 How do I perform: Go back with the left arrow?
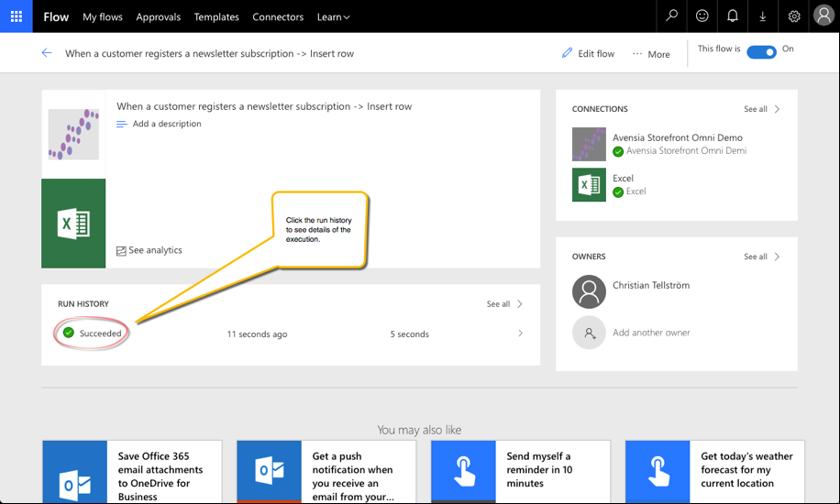click(47, 52)
